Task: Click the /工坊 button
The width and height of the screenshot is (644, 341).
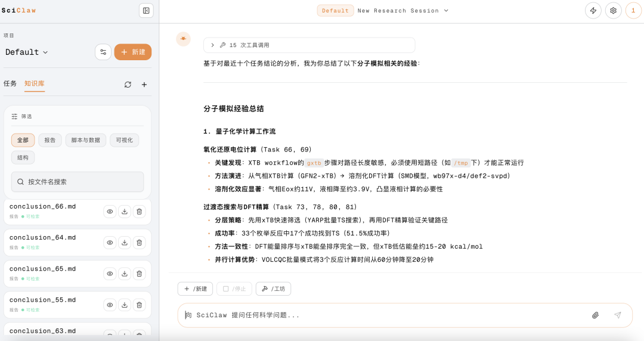Action: tap(273, 289)
